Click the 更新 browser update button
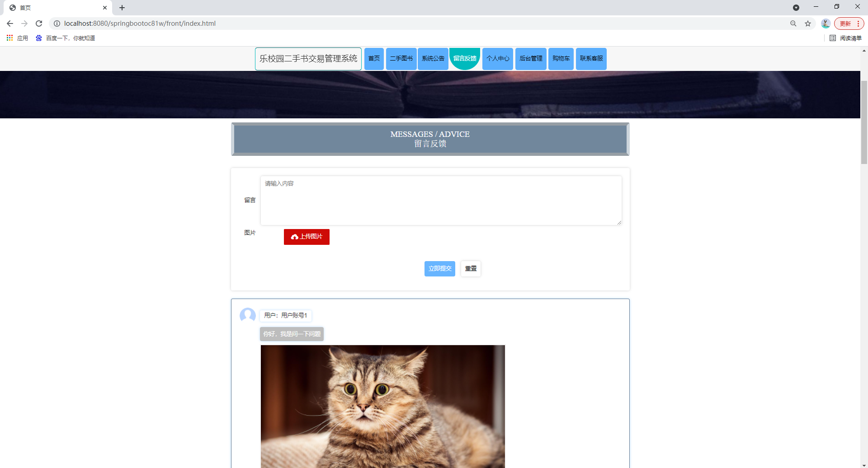This screenshot has height=468, width=868. click(849, 23)
